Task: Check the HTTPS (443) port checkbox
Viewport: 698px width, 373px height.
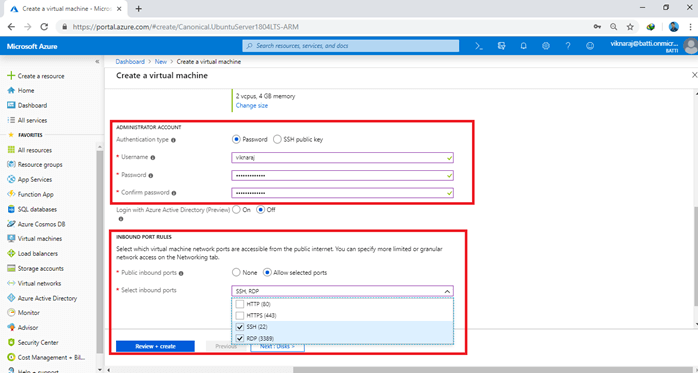Action: (239, 316)
